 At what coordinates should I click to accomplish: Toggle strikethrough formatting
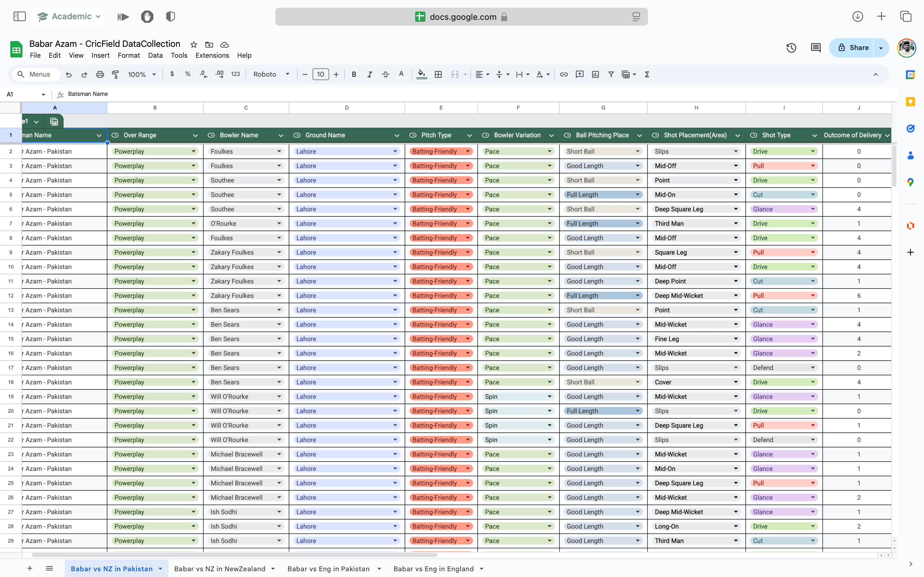[386, 74]
